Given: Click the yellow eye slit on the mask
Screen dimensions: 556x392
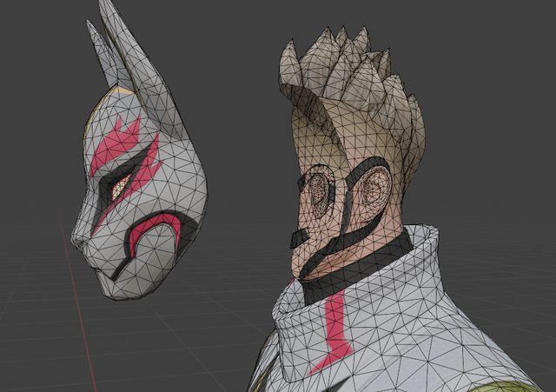Looking at the screenshot, I should tap(121, 187).
